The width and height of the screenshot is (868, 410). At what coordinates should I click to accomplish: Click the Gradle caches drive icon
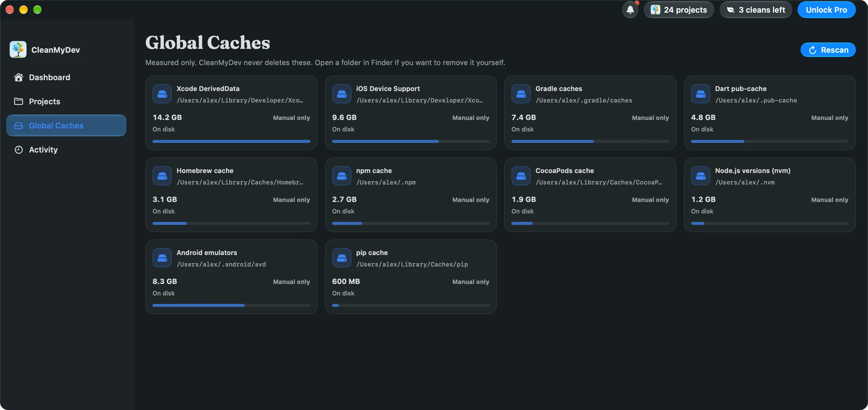521,94
